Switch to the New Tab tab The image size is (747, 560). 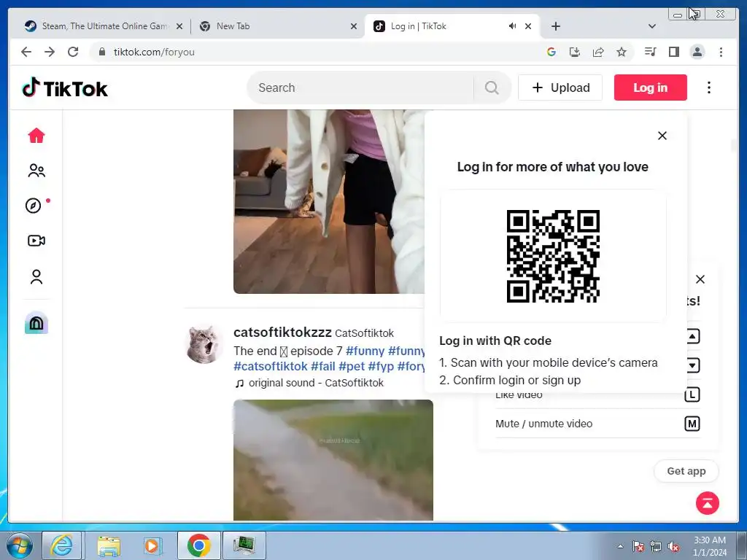[x=276, y=26]
